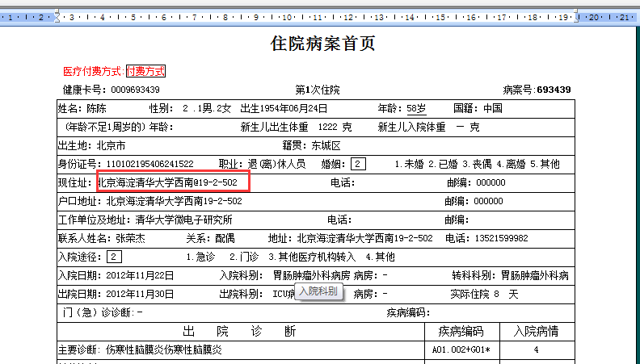Select 入院科别 value 胃肠肿瘤外科病房
The height and width of the screenshot is (364, 640).
click(x=311, y=275)
